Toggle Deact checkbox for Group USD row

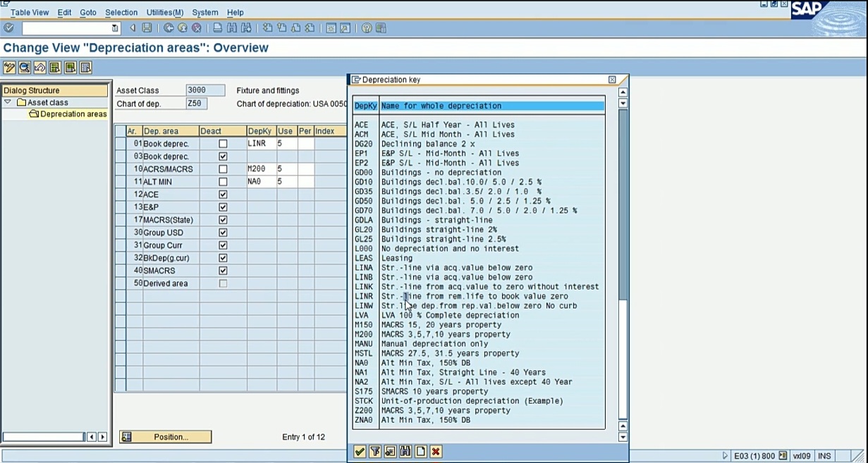click(x=223, y=233)
